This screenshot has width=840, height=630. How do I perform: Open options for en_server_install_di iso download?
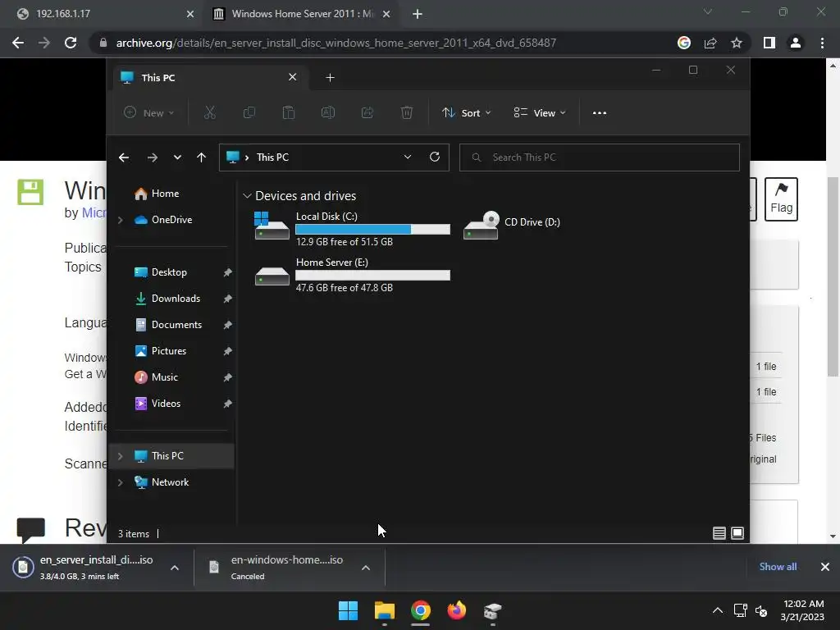(175, 568)
